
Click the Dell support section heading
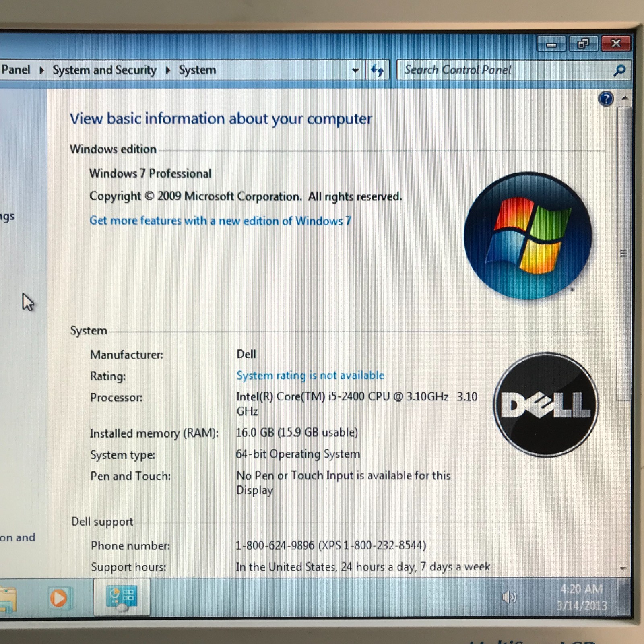(x=102, y=522)
